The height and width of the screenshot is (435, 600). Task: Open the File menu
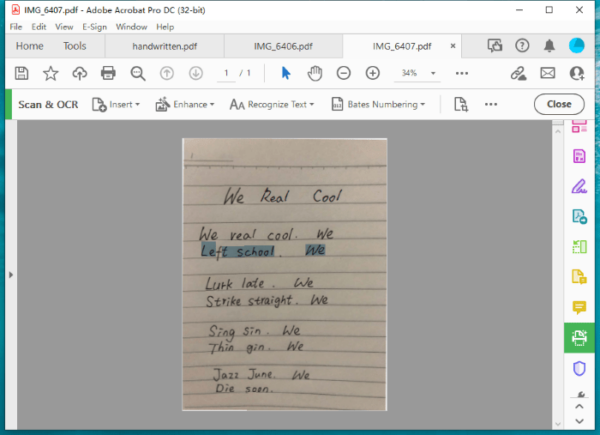[16, 27]
